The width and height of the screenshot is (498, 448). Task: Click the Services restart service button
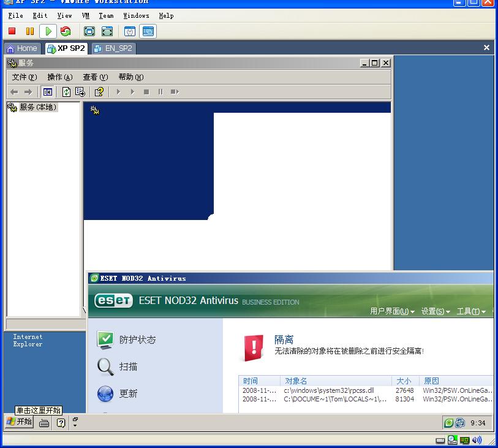click(175, 92)
